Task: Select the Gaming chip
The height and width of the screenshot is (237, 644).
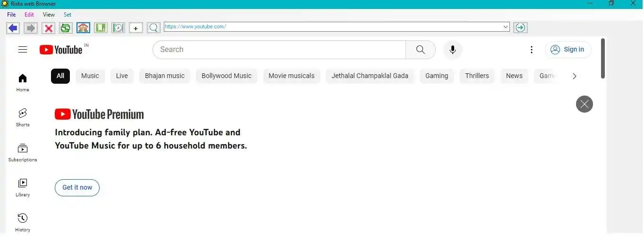Action: click(437, 76)
